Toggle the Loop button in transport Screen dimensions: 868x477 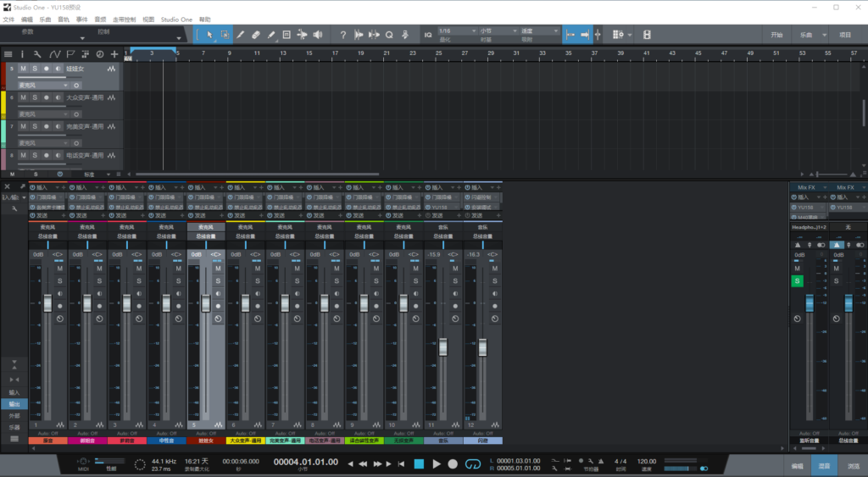(x=474, y=463)
